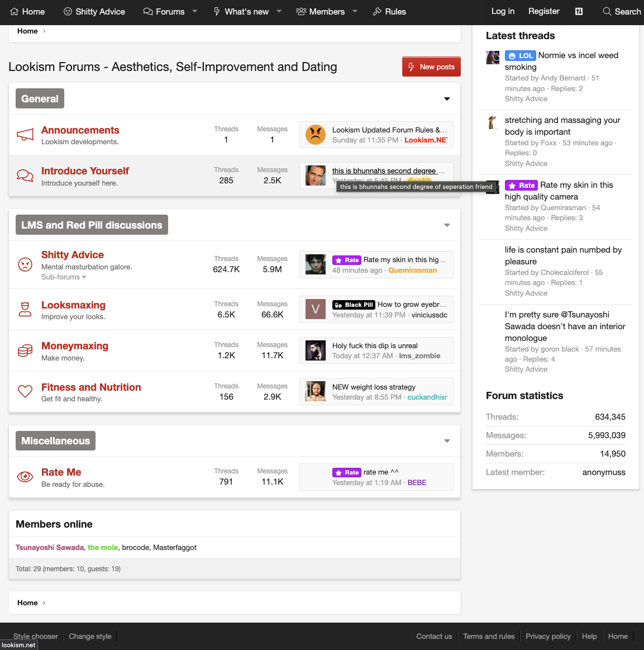This screenshot has width=644, height=650.
Task: Open the Home nav tab text
Action: (x=33, y=12)
